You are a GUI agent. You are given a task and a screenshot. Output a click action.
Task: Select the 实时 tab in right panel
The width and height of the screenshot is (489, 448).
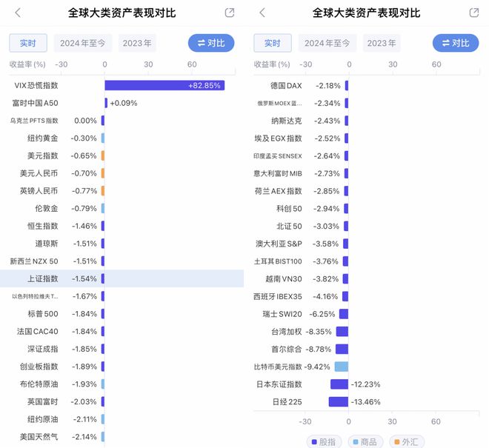tap(273, 43)
